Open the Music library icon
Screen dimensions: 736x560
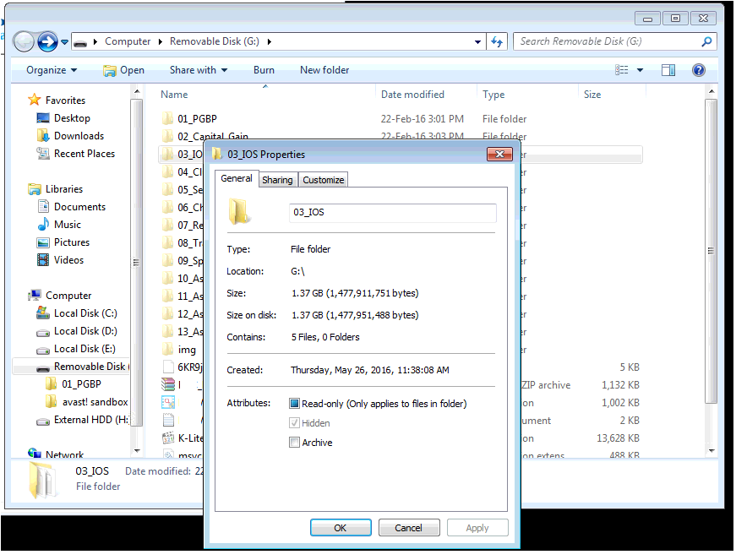click(x=44, y=225)
